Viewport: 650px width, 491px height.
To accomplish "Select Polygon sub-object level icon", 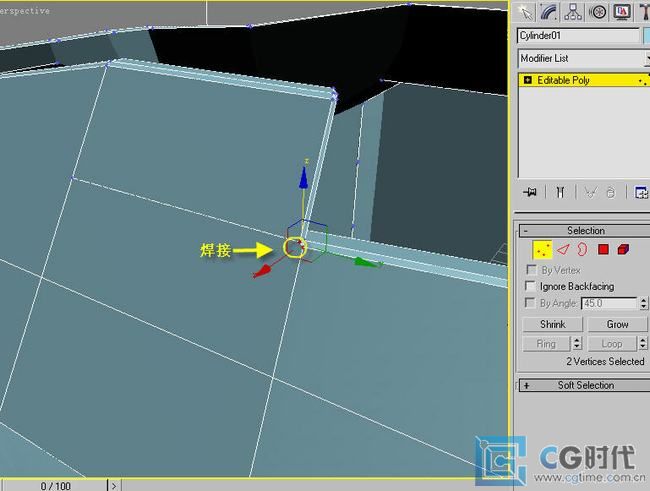I will (x=603, y=249).
